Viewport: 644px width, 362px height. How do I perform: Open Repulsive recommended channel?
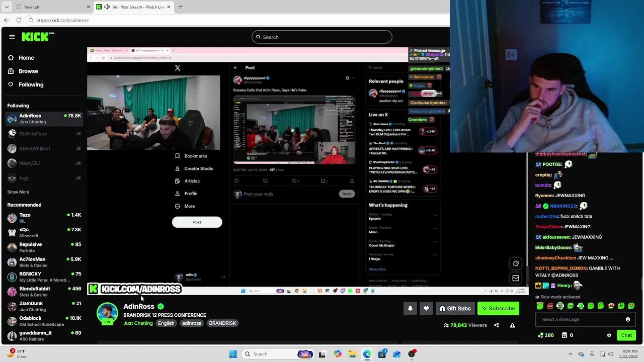tap(44, 247)
